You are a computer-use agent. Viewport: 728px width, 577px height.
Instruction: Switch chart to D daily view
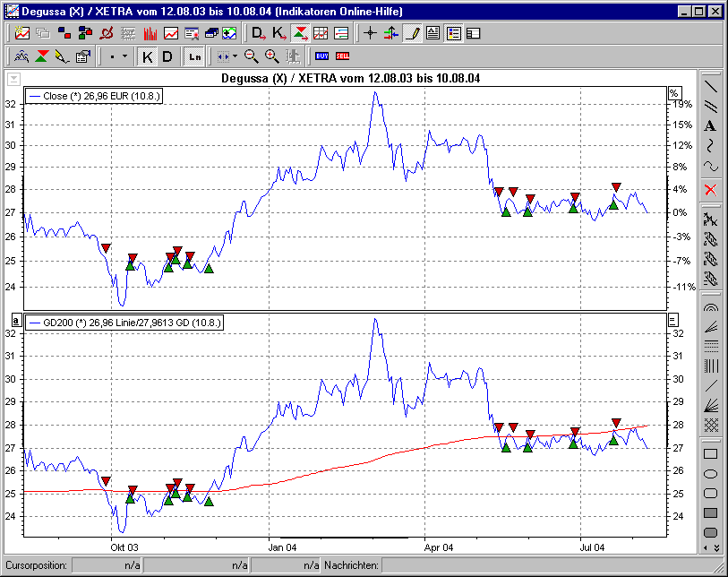[x=167, y=56]
